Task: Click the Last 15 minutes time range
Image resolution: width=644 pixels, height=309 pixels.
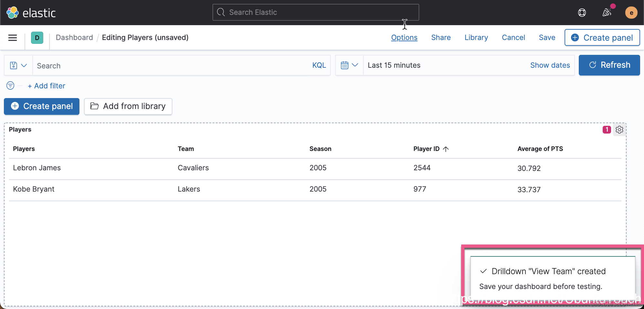Action: pos(394,65)
